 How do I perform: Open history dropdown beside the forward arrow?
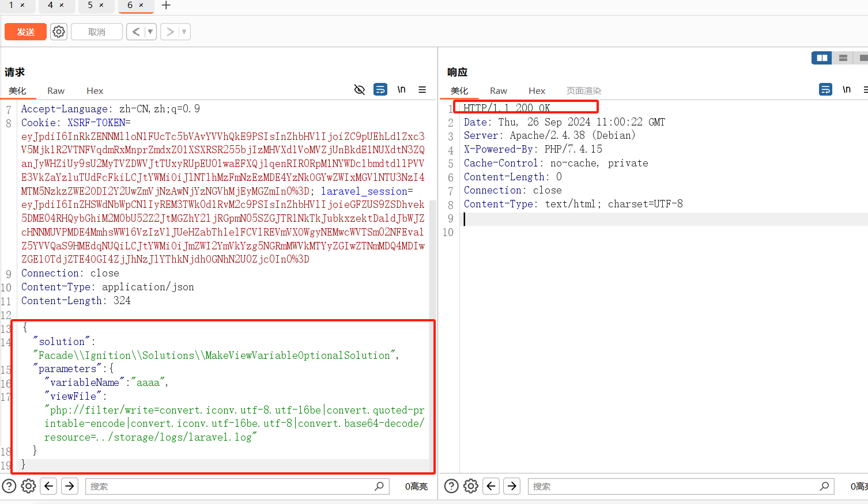pyautogui.click(x=184, y=32)
